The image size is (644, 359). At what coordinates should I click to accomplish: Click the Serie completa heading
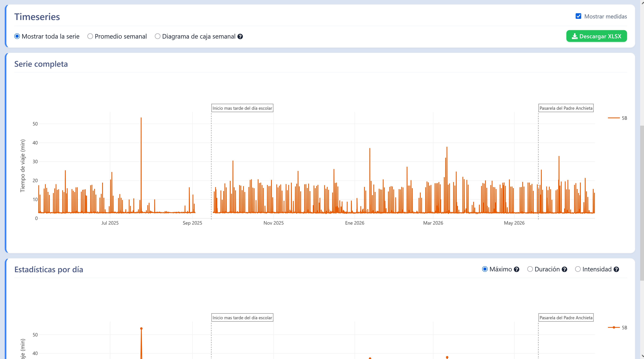pyautogui.click(x=41, y=64)
